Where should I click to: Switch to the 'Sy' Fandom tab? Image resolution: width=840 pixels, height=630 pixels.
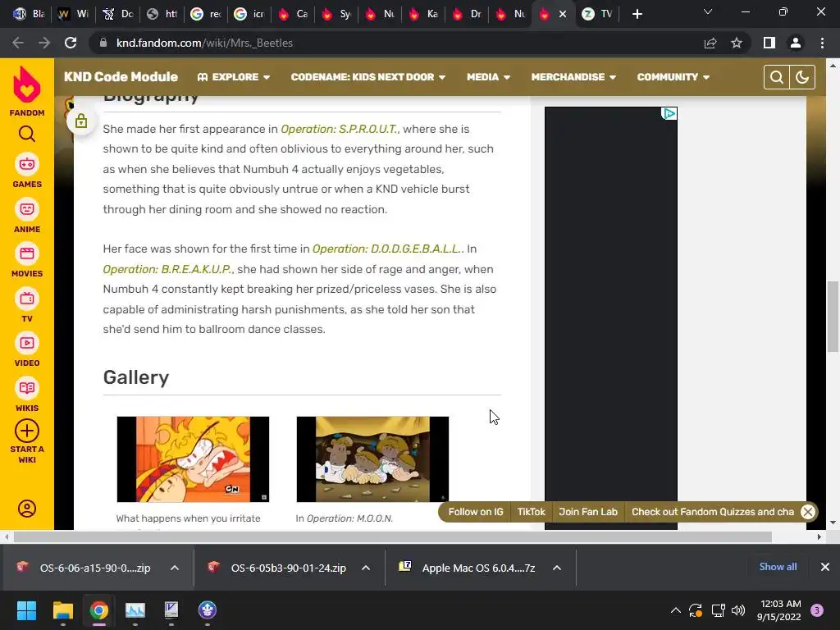336,14
